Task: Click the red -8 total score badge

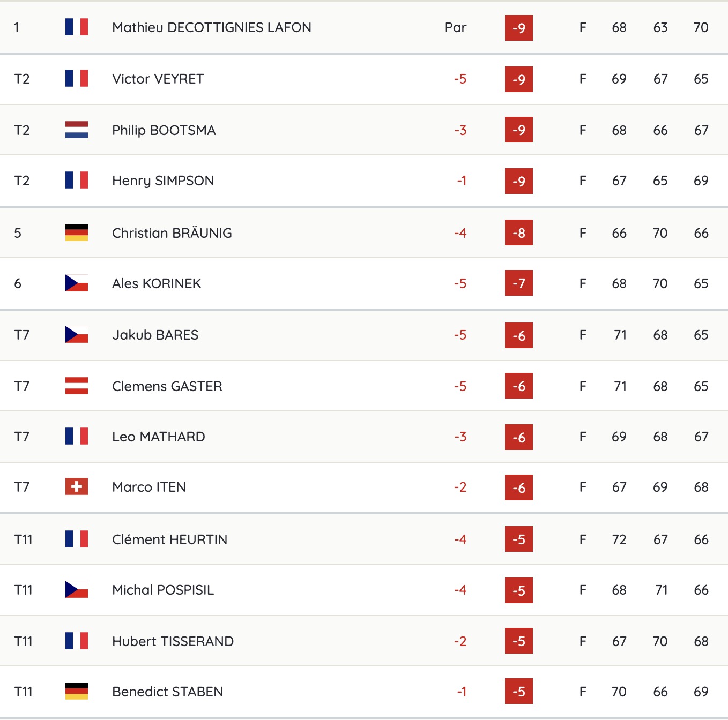Action: coord(519,232)
